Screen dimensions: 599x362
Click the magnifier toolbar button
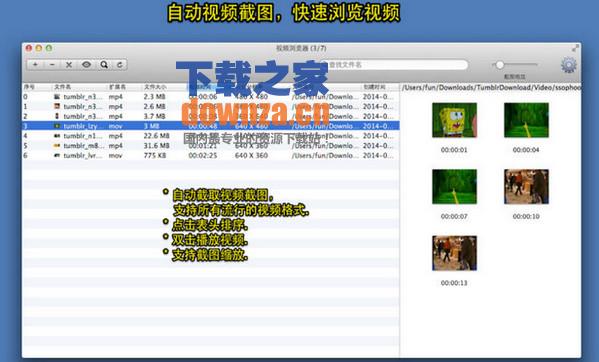point(104,65)
